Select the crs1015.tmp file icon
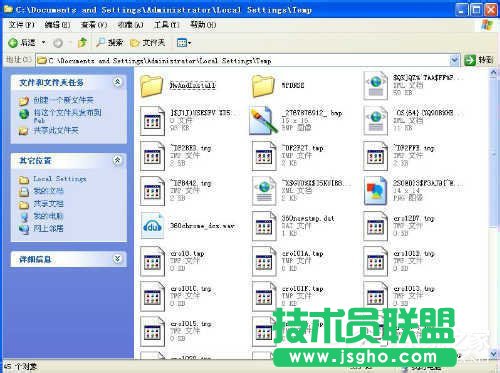The width and height of the screenshot is (500, 373). coord(152,331)
